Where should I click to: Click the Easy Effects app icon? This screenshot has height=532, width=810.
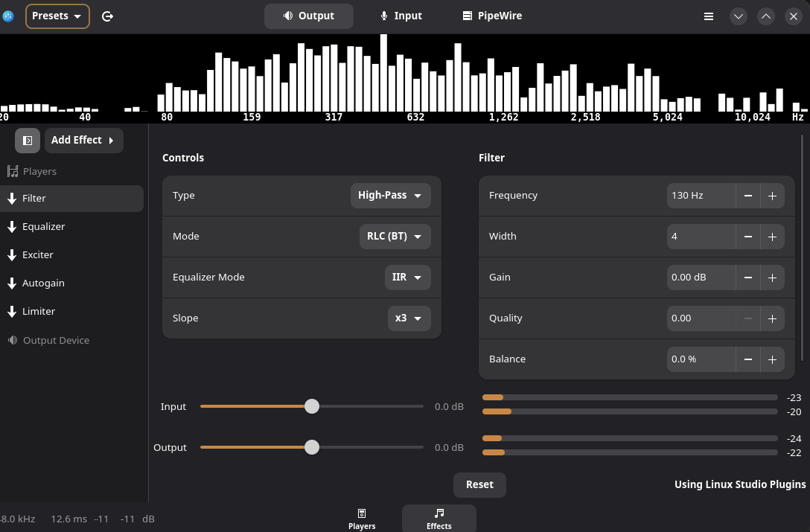pyautogui.click(x=7, y=16)
